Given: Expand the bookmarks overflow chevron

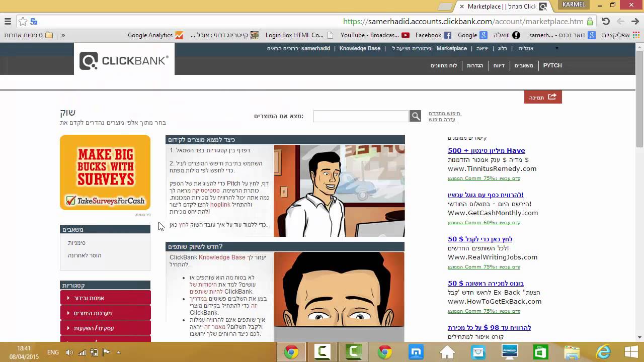Looking at the screenshot, I should (x=63, y=35).
